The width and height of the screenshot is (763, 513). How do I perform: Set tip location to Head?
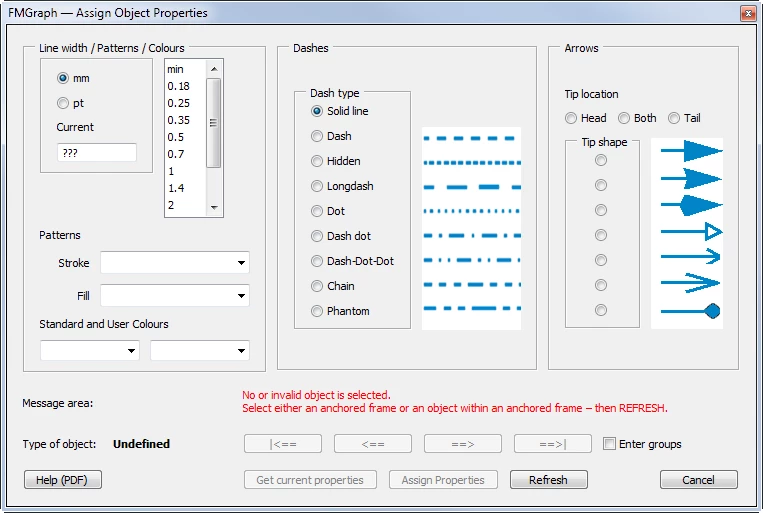tap(571, 118)
